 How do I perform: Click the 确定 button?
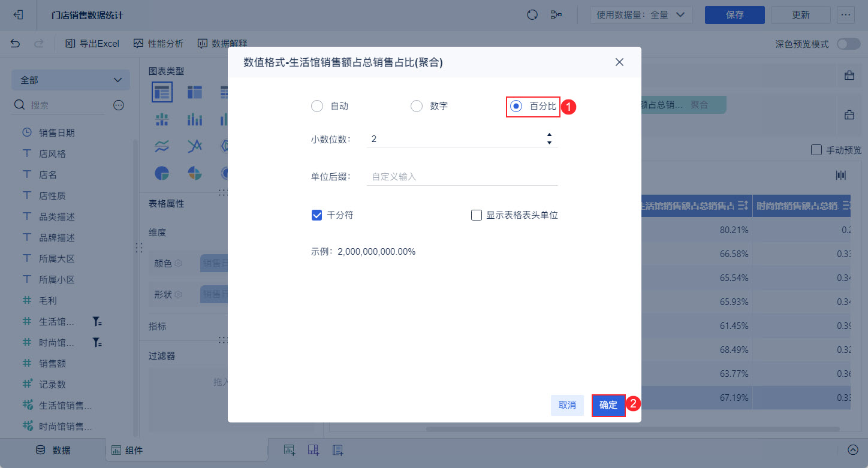click(608, 405)
